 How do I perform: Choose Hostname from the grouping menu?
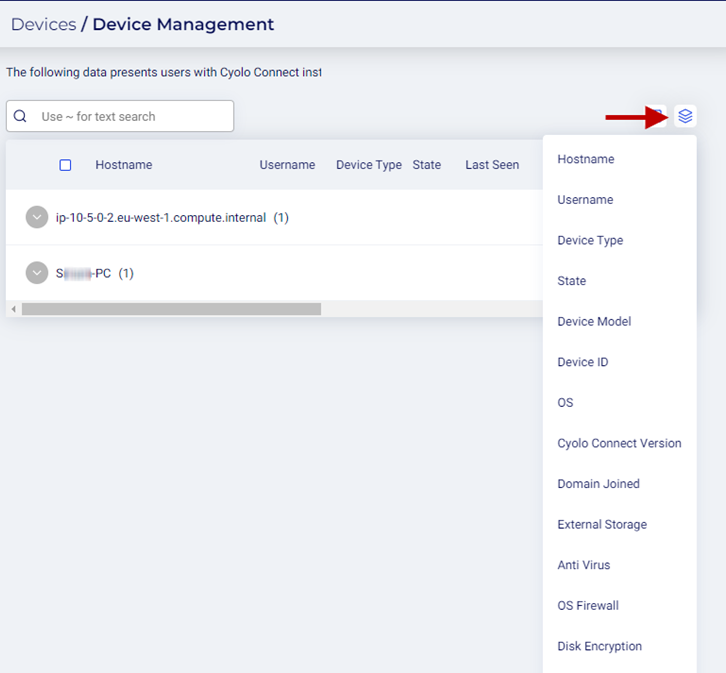click(x=586, y=159)
